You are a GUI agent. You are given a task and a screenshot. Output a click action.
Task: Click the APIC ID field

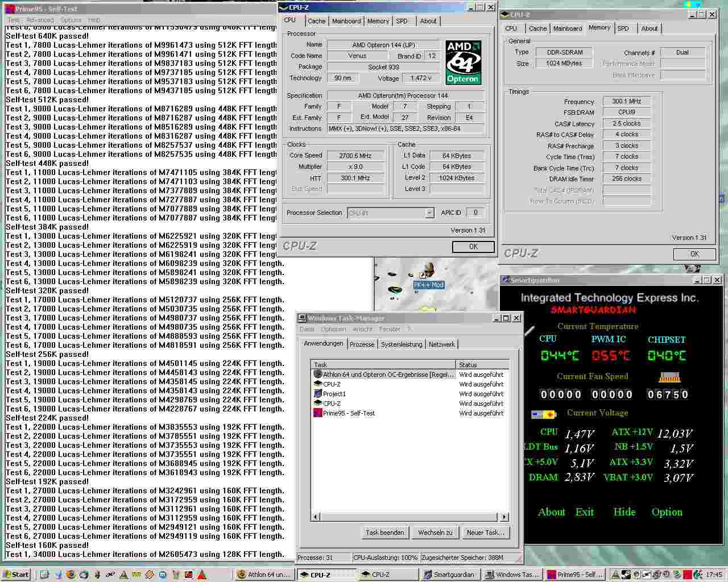pos(475,213)
